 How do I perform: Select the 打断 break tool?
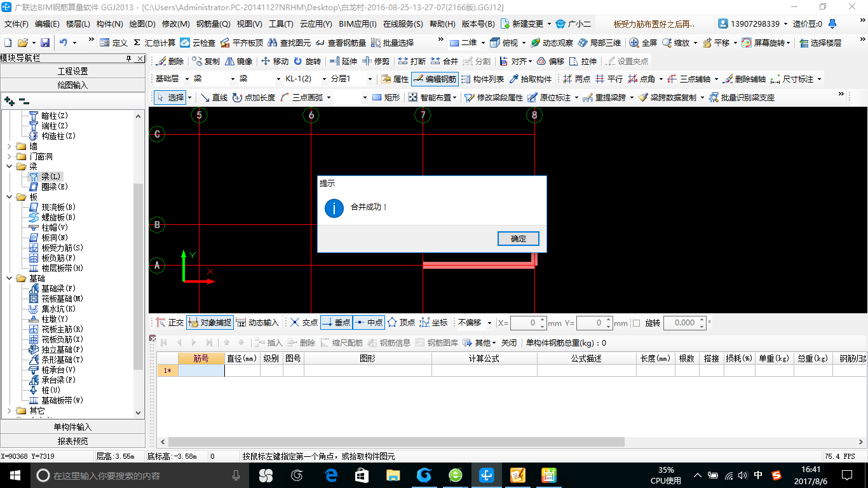point(412,62)
